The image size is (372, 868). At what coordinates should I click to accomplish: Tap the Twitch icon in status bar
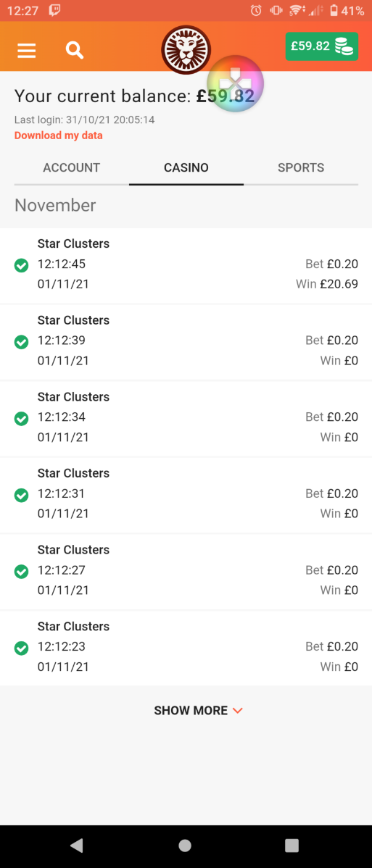(x=54, y=10)
